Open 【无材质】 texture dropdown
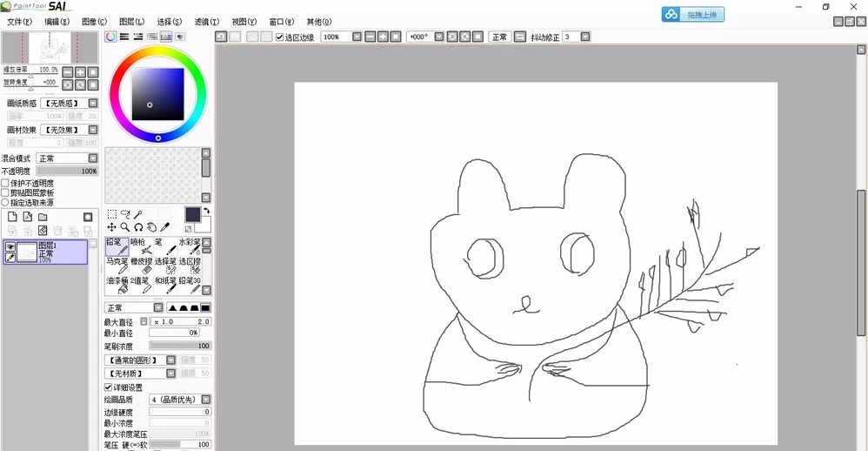 coord(171,374)
